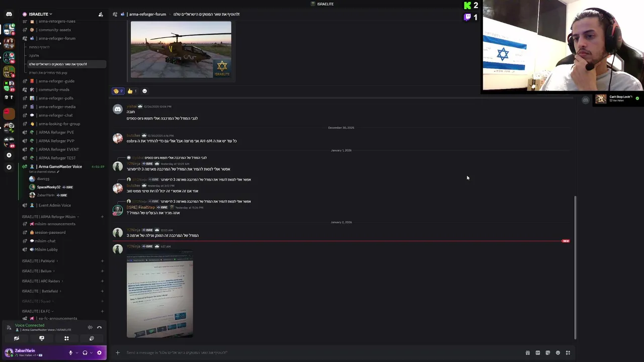Open milsim-announcements channel
The width and height of the screenshot is (644, 362).
point(55,224)
